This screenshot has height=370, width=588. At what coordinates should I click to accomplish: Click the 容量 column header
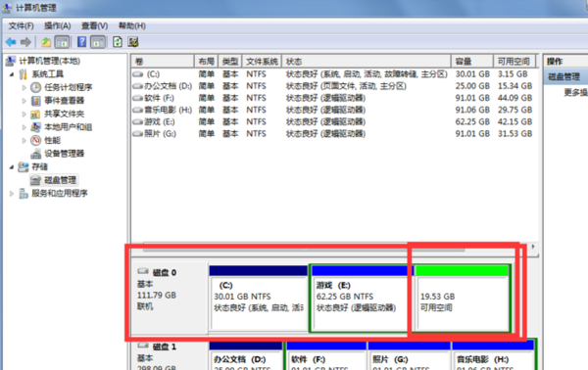(472, 61)
